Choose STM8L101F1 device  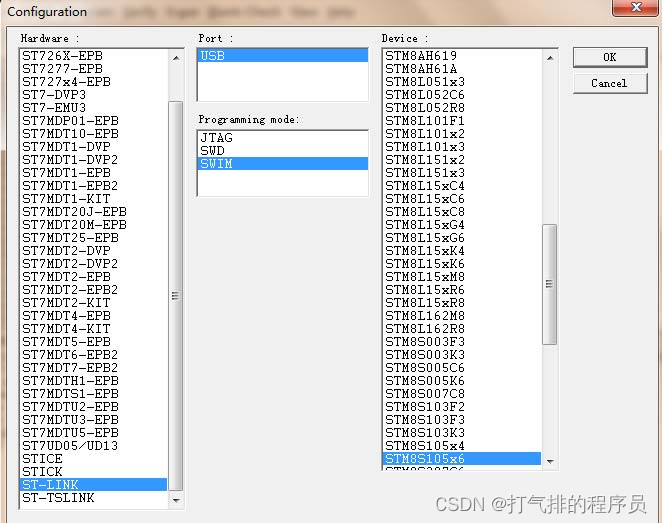pyautogui.click(x=462, y=120)
